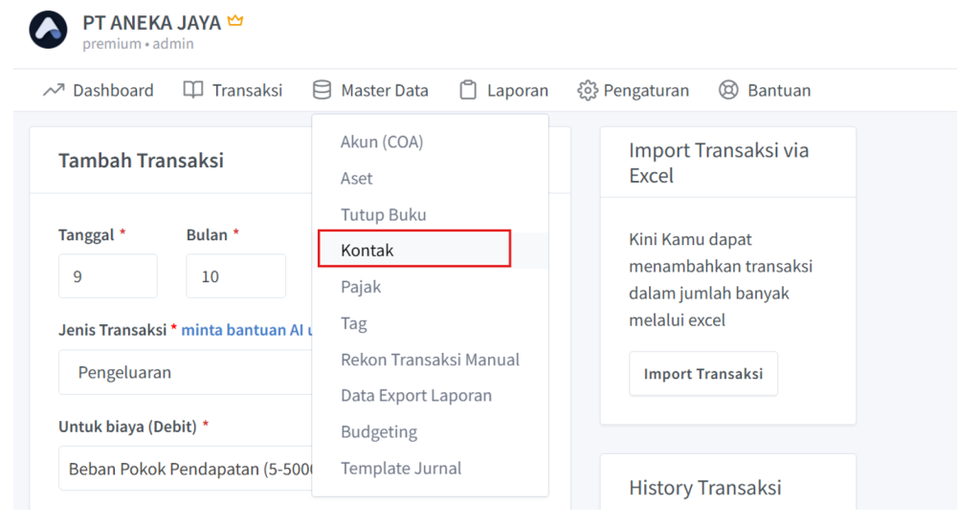Select Budgeting menu entry
This screenshot has height=527, width=980.
pos(379,431)
